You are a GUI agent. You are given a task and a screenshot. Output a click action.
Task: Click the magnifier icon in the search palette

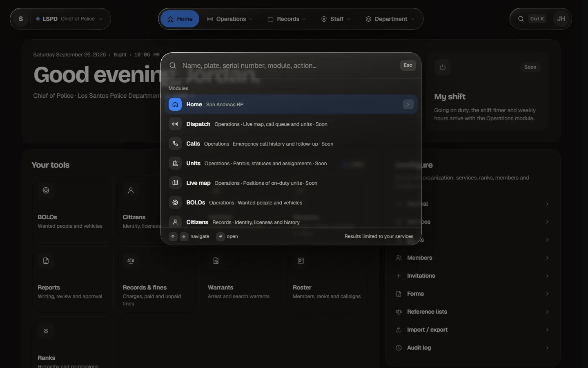(173, 65)
